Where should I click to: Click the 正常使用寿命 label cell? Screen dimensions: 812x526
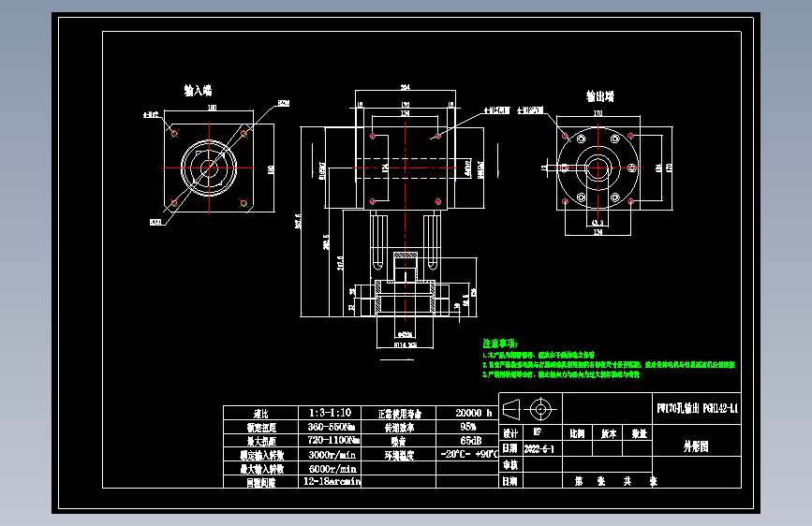[x=399, y=414]
